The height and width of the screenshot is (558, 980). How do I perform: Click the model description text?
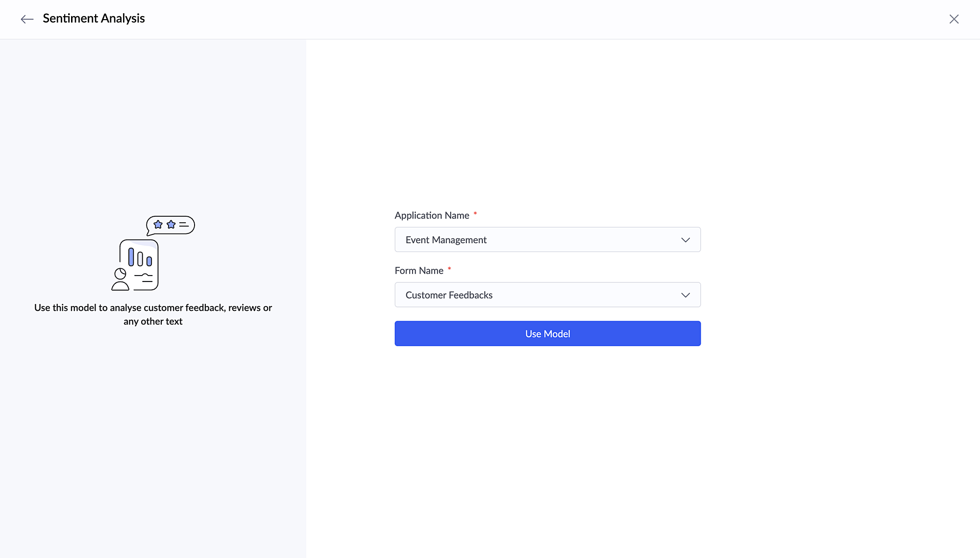(x=153, y=314)
